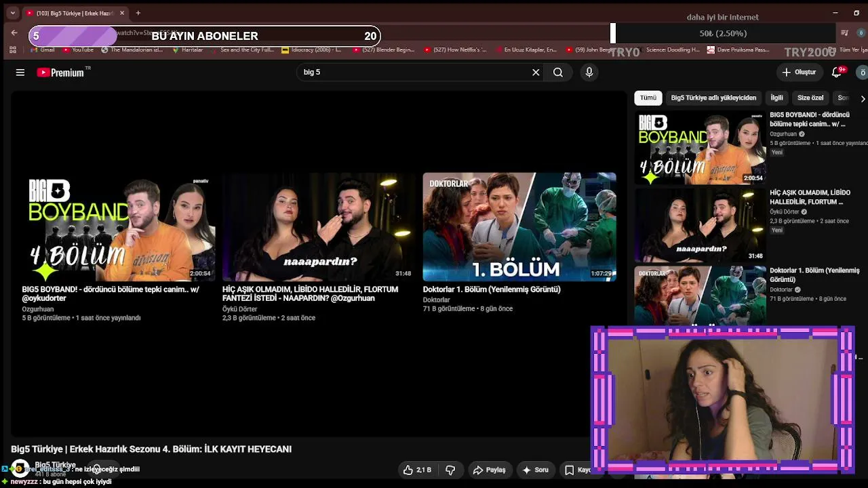Open the browser media control icon

(844, 33)
